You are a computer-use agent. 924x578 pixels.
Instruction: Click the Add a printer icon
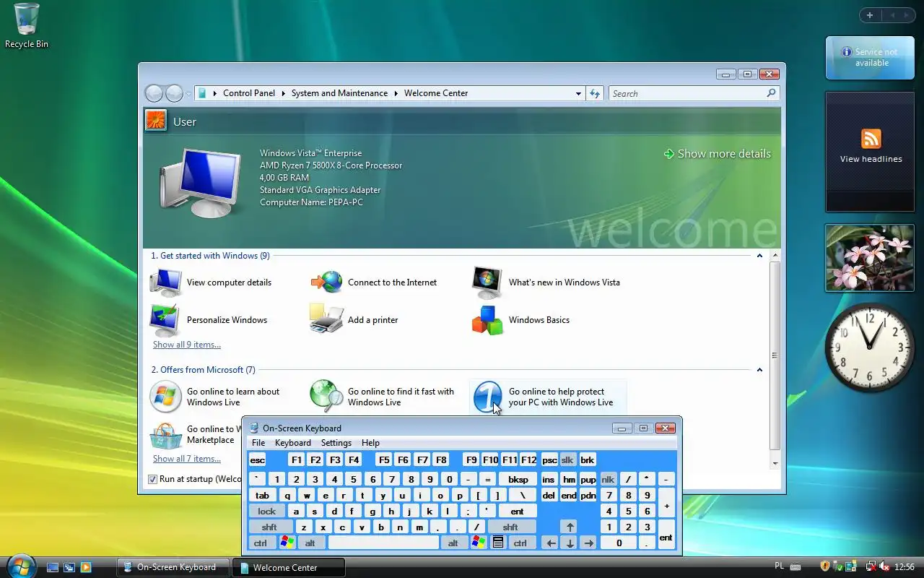(326, 319)
